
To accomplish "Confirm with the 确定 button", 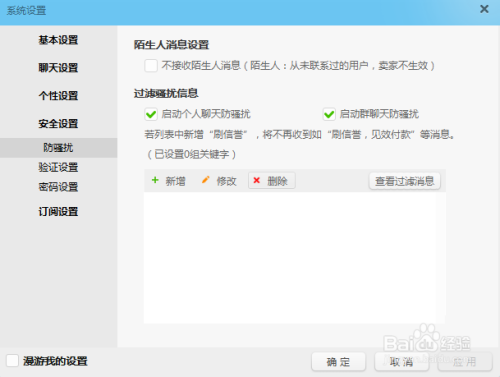I will point(338,362).
